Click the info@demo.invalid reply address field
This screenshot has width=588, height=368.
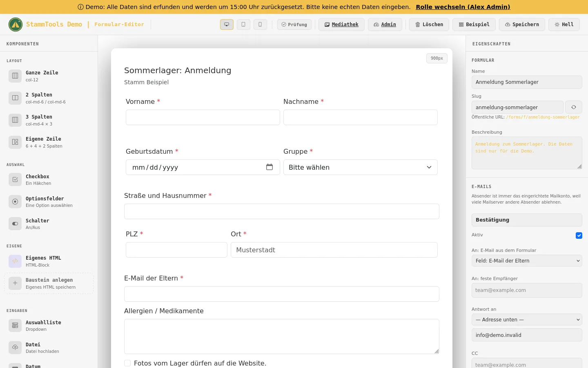tap(527, 335)
